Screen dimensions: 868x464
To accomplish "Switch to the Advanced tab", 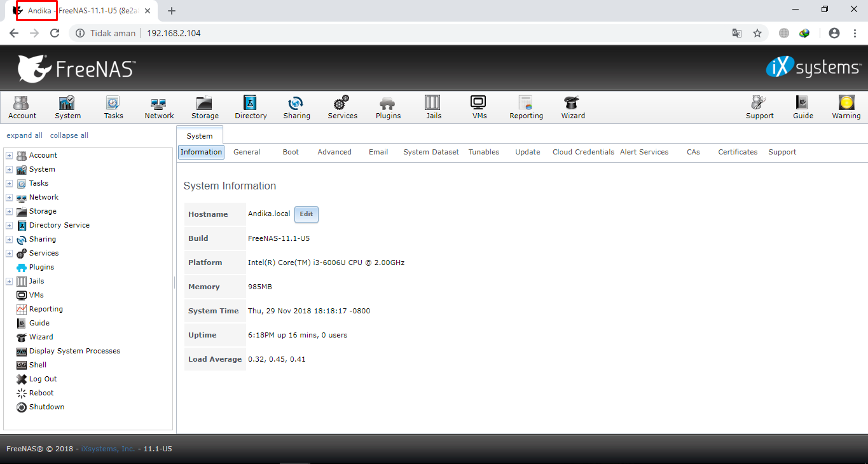I will click(x=334, y=152).
